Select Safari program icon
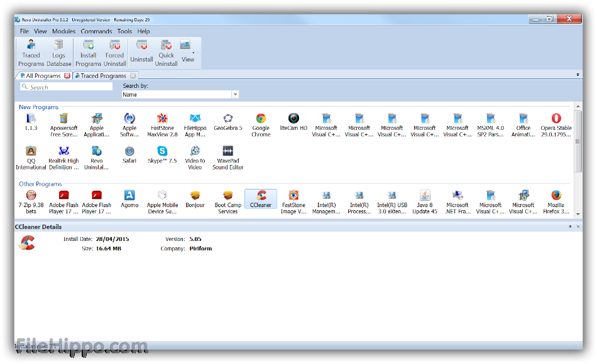The width and height of the screenshot is (597, 364). coord(129,154)
